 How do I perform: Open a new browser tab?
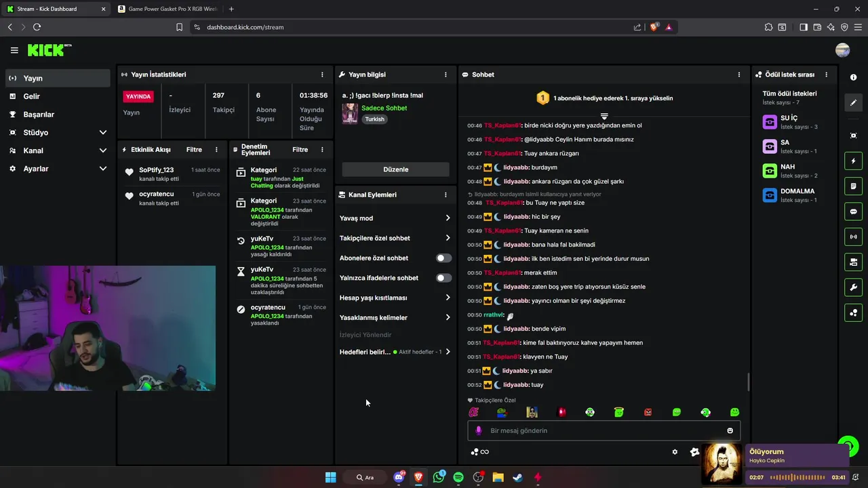click(231, 9)
